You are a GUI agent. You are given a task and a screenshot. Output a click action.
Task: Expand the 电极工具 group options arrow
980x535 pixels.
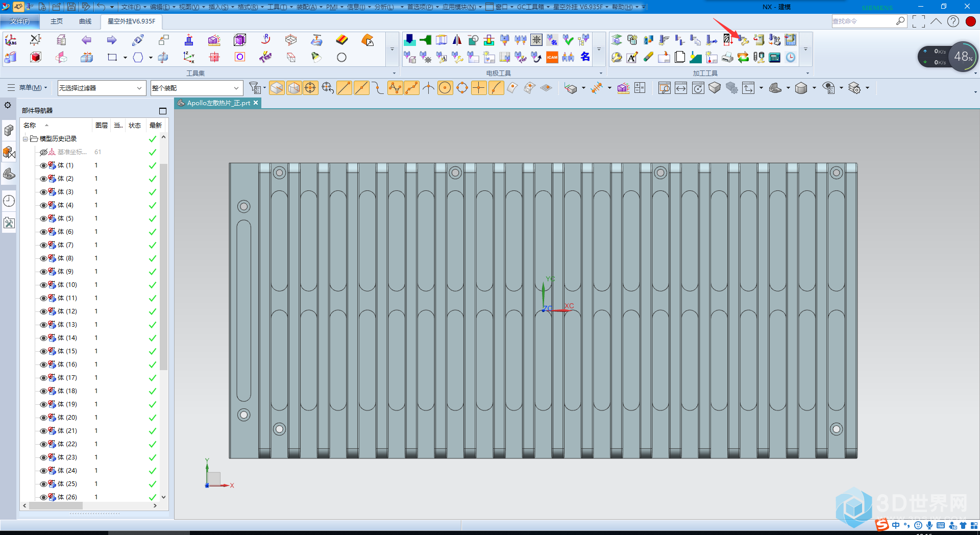tap(601, 74)
